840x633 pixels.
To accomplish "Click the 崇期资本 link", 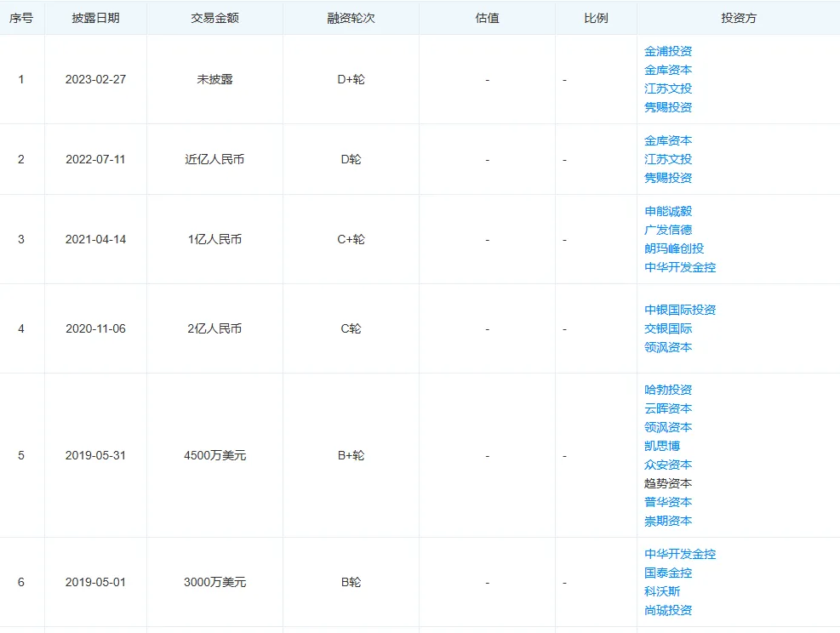I will pos(668,521).
